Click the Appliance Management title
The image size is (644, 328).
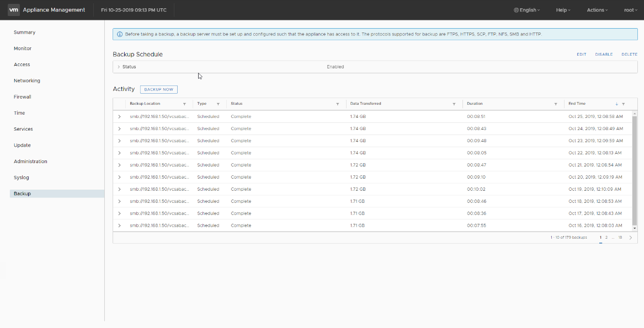[x=54, y=10]
